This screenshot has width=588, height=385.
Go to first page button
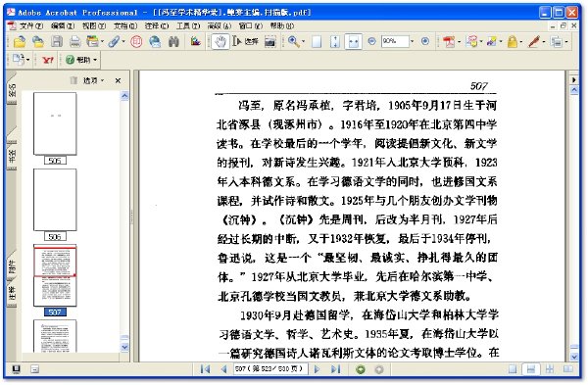pyautogui.click(x=205, y=369)
